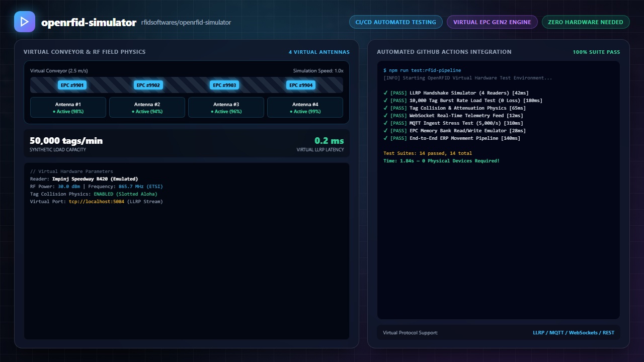This screenshot has width=644, height=362.
Task: Click the npm run test:rfid-pipeline command line
Action: [x=422, y=70]
